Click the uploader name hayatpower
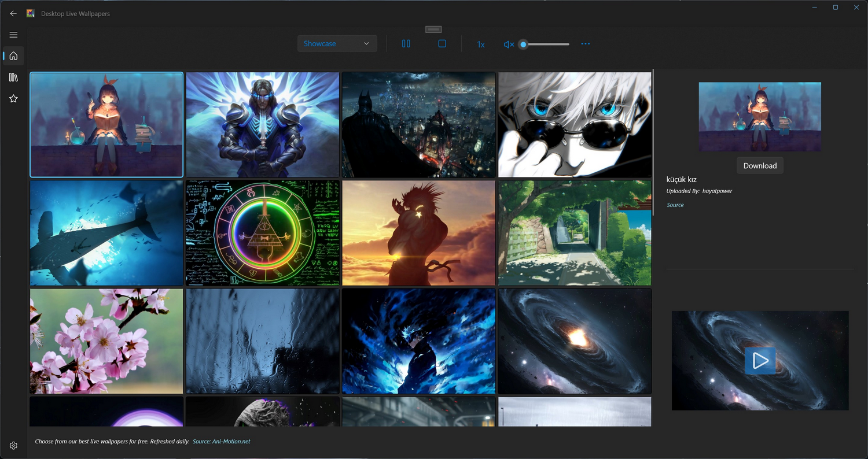 (x=717, y=191)
